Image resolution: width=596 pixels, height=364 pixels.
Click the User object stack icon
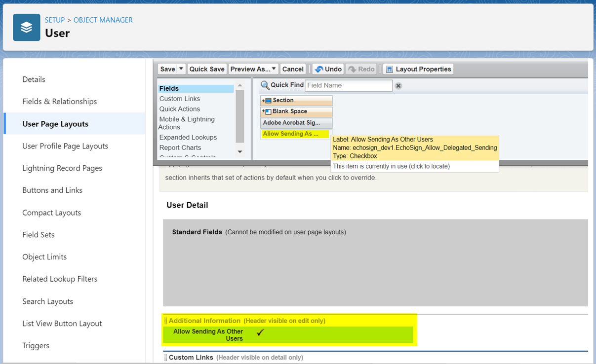tap(27, 28)
